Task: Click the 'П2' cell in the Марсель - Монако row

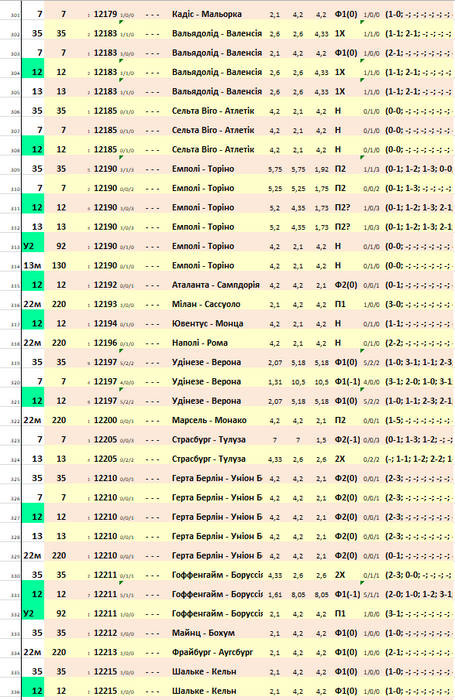Action: (x=340, y=421)
